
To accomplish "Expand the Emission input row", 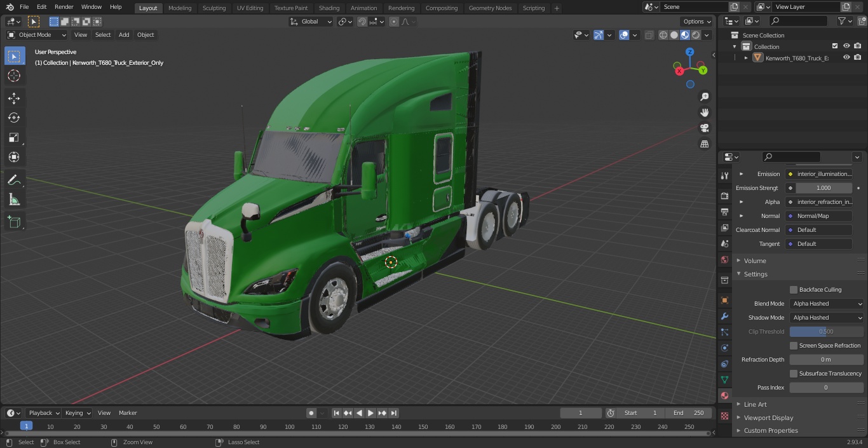I will (741, 174).
